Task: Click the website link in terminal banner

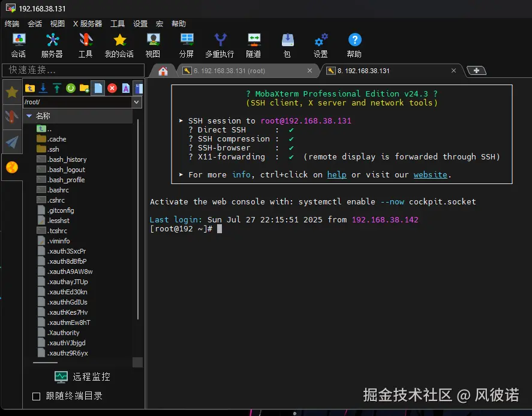Action: (x=430, y=174)
